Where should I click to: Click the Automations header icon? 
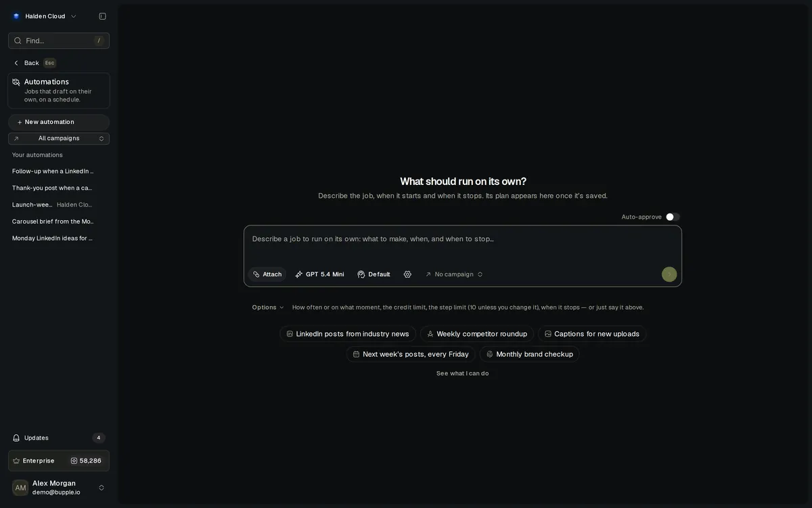click(x=16, y=82)
